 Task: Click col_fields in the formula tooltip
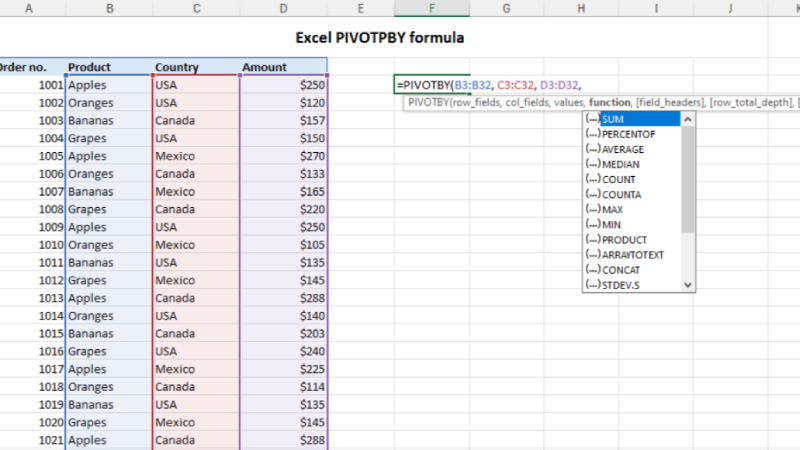528,103
